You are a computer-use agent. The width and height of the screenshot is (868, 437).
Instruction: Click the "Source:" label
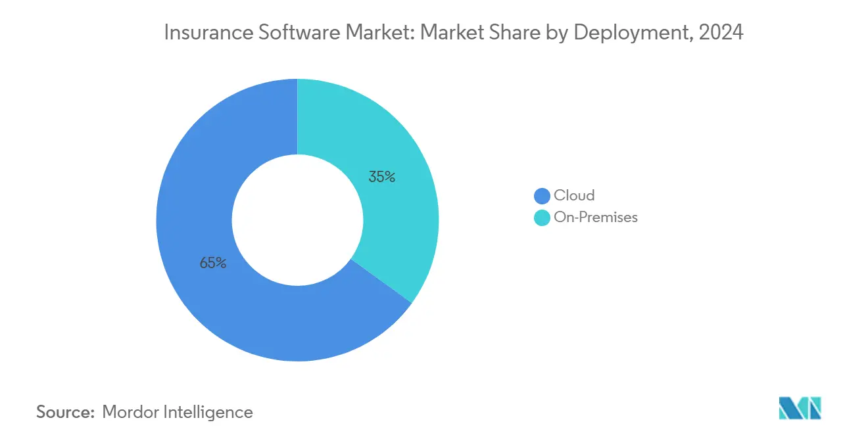(x=66, y=412)
